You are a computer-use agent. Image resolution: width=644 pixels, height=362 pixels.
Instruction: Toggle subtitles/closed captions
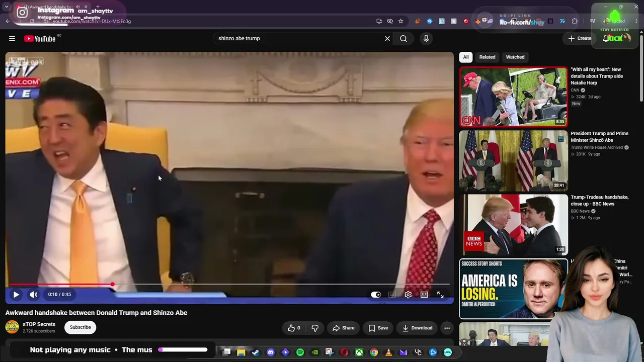pyautogui.click(x=392, y=295)
